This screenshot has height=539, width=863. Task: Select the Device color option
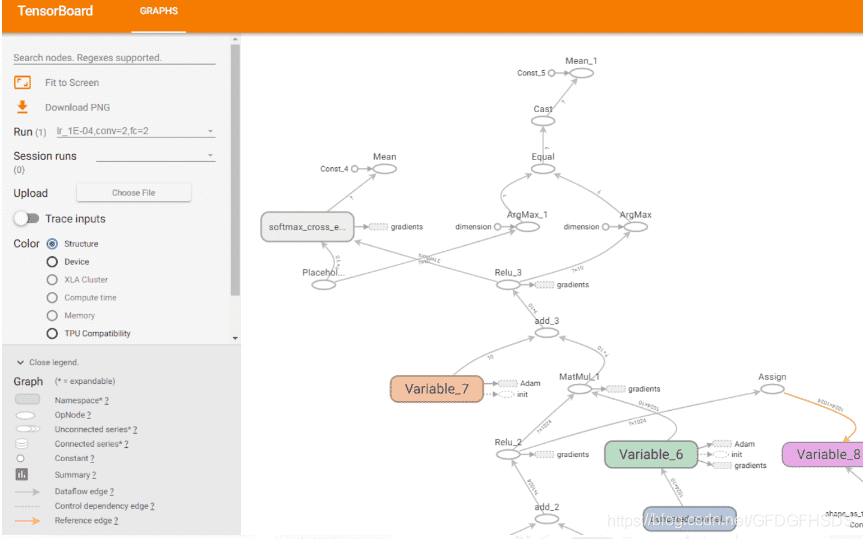tap(52, 262)
